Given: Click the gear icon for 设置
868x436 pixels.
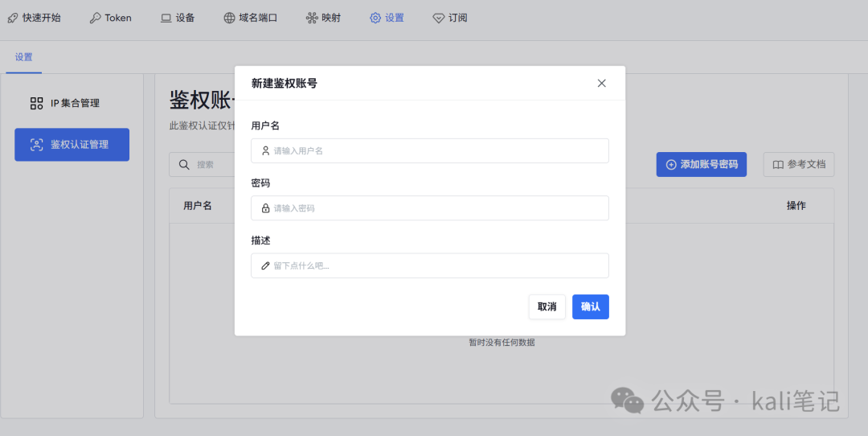Looking at the screenshot, I should click(375, 18).
